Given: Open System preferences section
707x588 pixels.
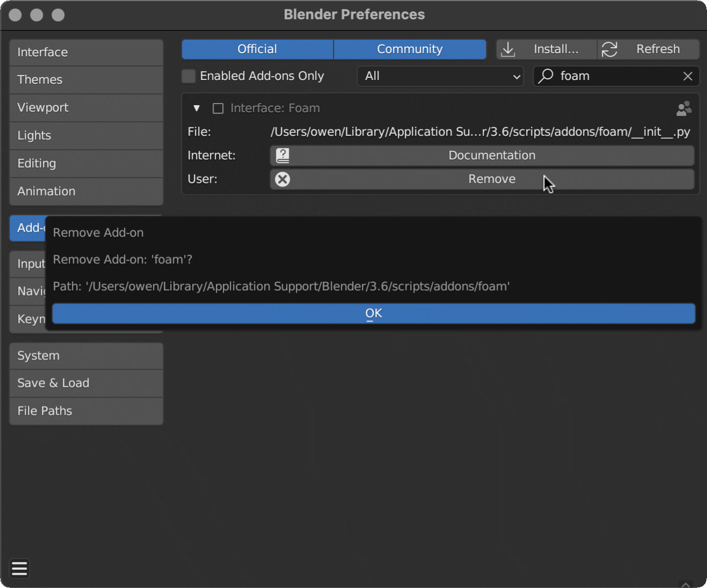Looking at the screenshot, I should (86, 356).
